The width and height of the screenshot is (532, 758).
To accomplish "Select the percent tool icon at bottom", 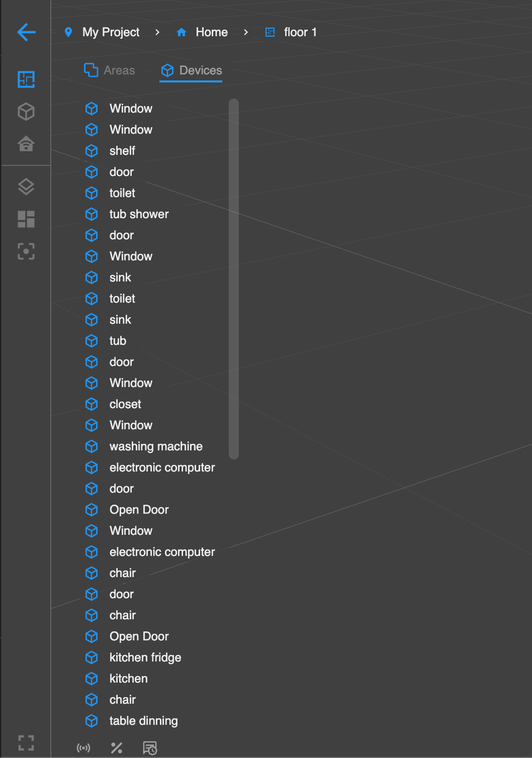I will coord(117,747).
